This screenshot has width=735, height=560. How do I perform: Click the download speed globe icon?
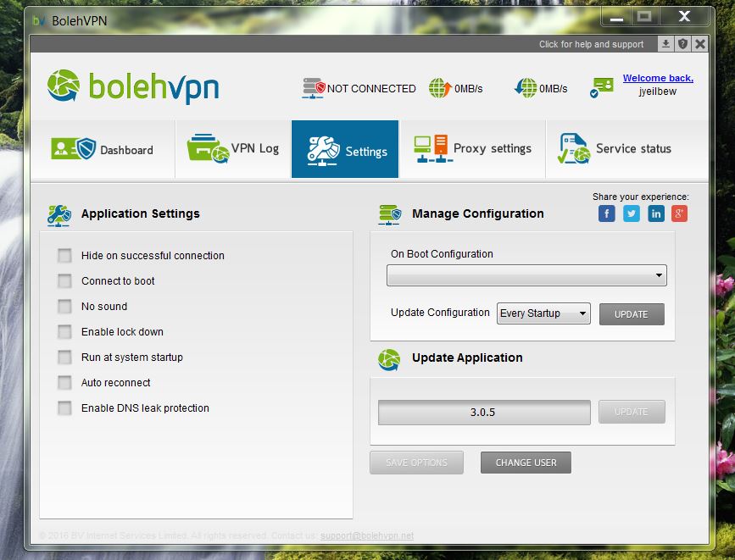click(x=526, y=87)
